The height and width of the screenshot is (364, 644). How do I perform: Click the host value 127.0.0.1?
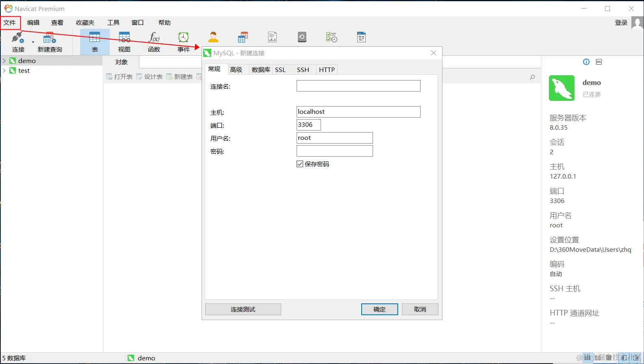click(x=563, y=177)
